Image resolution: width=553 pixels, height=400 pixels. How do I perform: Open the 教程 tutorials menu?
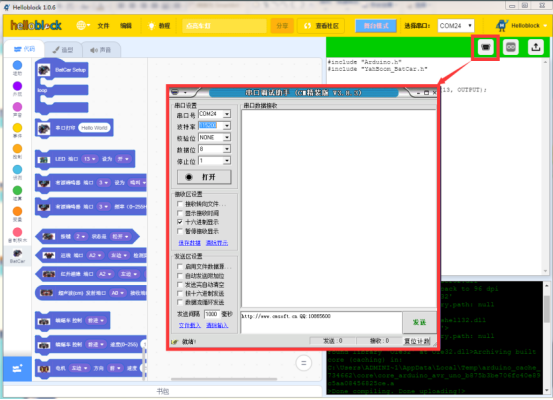coord(164,26)
